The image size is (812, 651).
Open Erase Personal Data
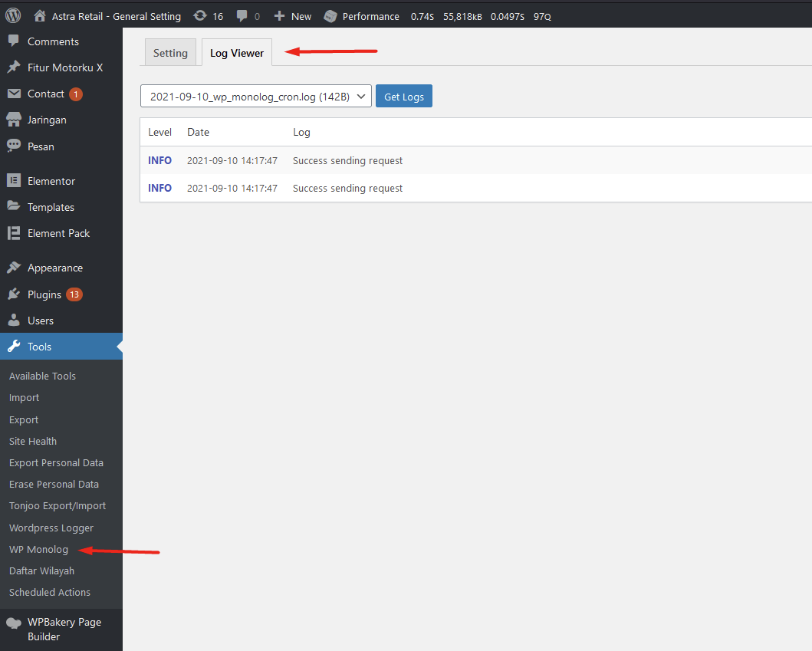click(54, 485)
